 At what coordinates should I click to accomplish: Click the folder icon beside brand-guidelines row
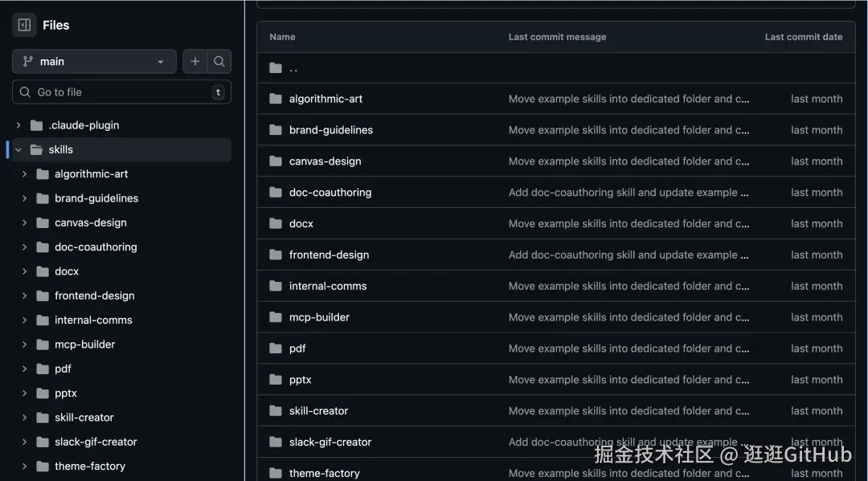273,129
